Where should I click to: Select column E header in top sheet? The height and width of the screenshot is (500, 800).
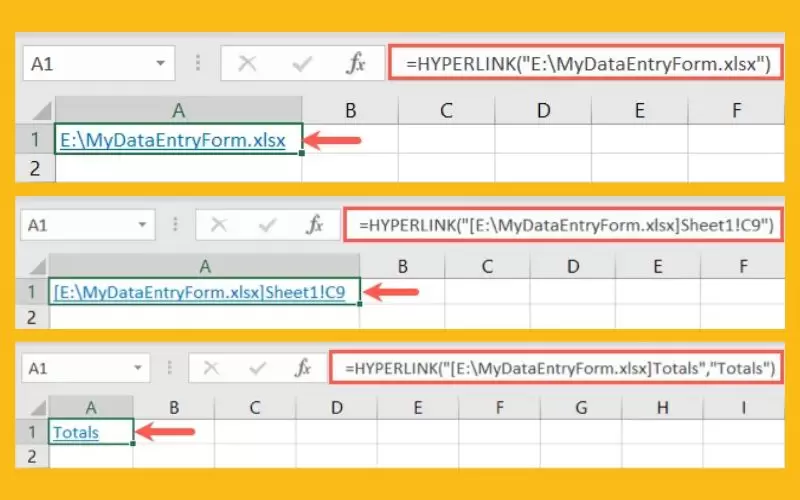(x=639, y=111)
